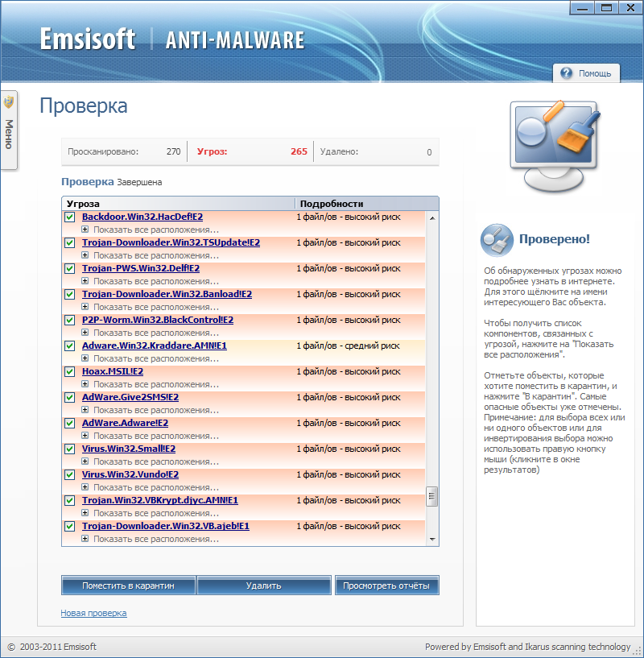Uncheck Trojan-Downloader.Win32.TSUpdate!E2 checkbox

tap(70, 243)
